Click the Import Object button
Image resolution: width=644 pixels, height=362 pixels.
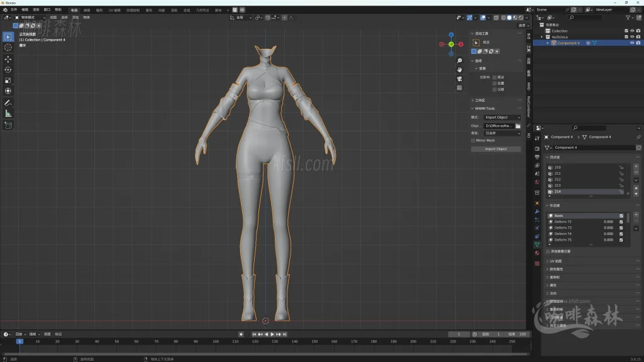(496, 149)
